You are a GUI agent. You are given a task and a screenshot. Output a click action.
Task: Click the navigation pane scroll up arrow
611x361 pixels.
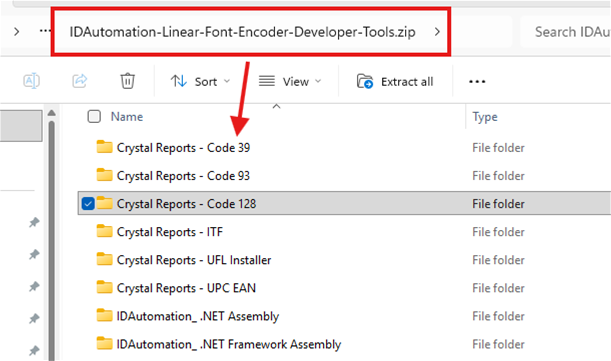tap(51, 113)
